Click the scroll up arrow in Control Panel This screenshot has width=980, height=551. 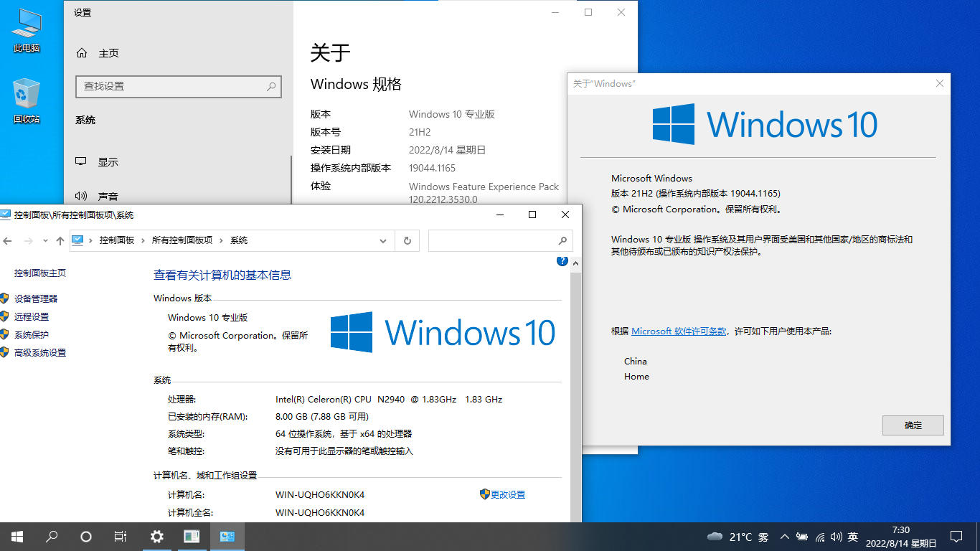click(575, 264)
